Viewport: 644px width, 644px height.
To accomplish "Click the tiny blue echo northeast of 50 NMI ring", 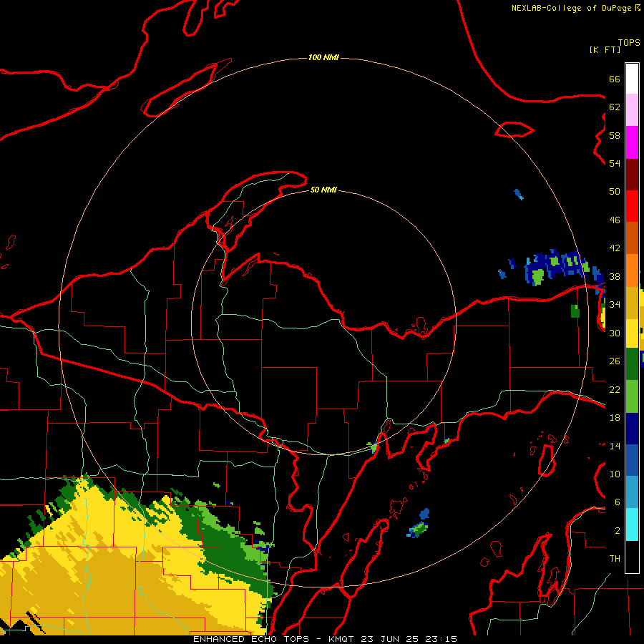I will 519,194.
